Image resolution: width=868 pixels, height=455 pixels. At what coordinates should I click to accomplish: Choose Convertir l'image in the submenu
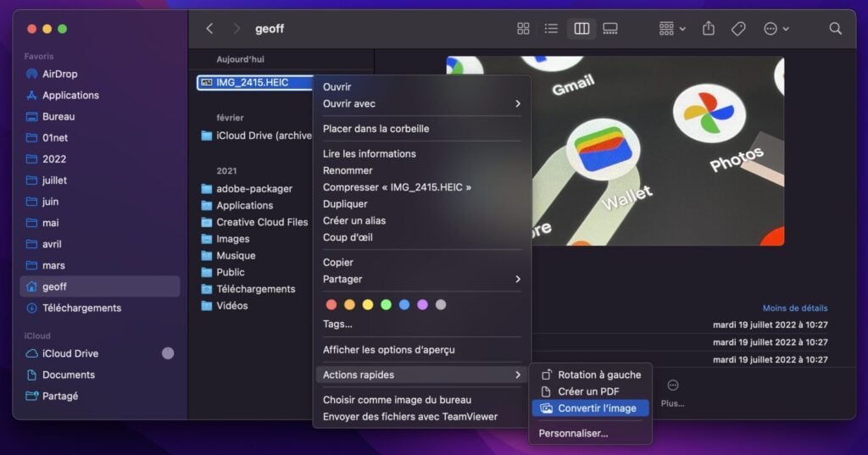coord(590,408)
